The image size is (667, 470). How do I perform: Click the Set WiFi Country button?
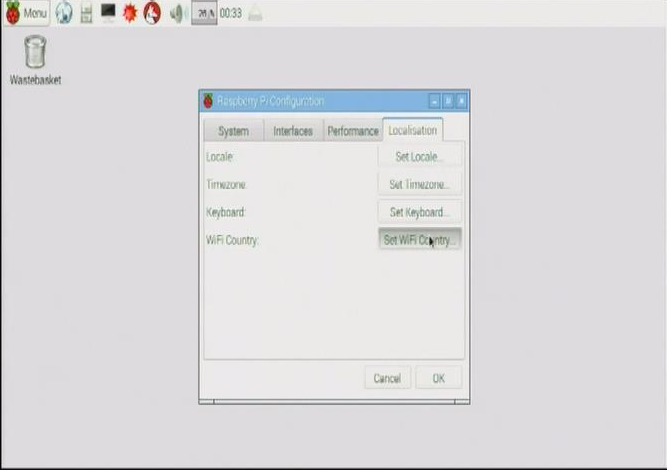pos(420,239)
